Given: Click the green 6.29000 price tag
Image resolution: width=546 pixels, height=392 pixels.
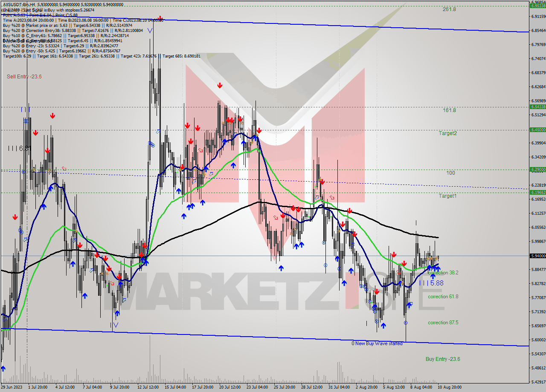Looking at the screenshot, I should (537, 169).
